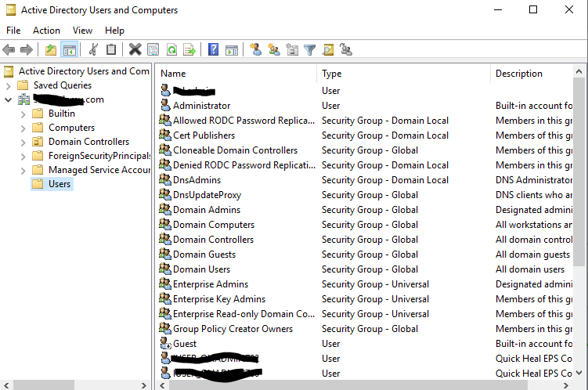Click the Forward arrow toolbar icon
Viewport: 588px width, 390px height.
coord(27,49)
